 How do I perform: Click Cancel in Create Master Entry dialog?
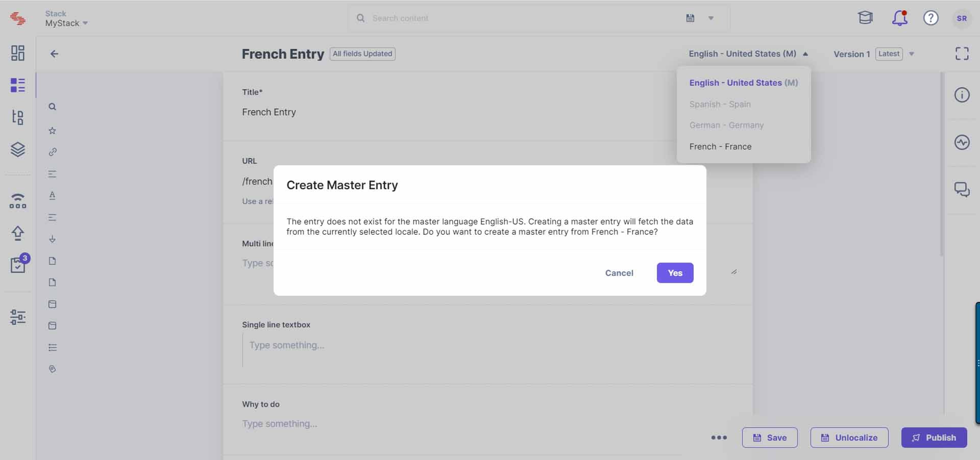tap(619, 273)
